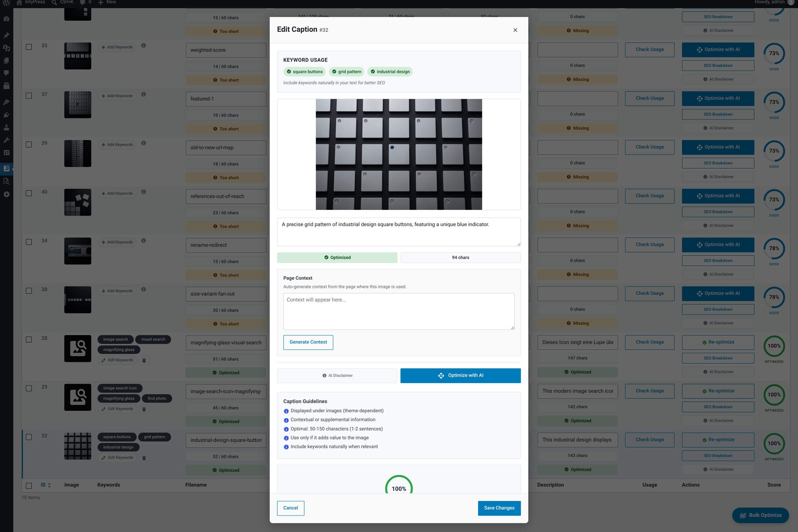798x532 pixels.
Task: Click the grid buttons preview image
Action: pos(399,154)
